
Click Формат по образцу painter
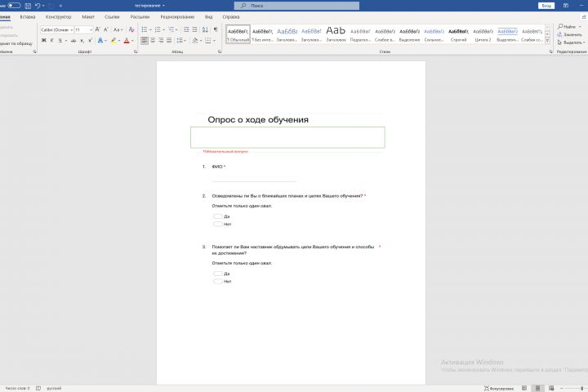(16, 43)
